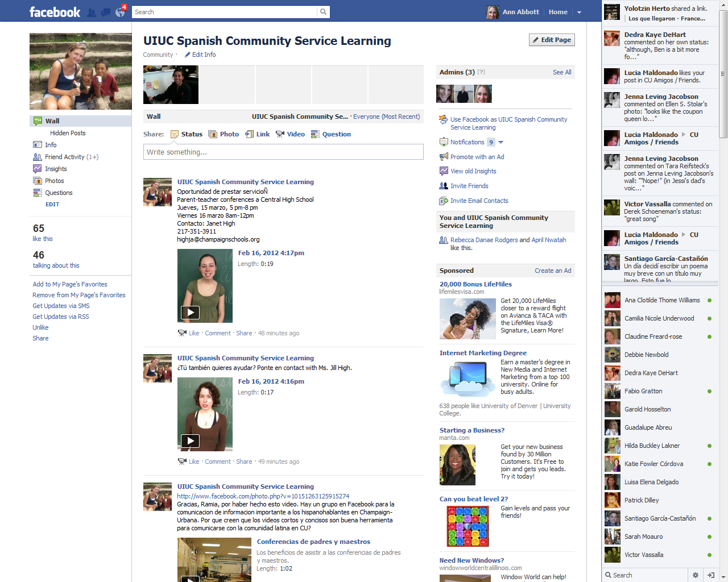
Task: Click in the top Search field
Action: click(225, 12)
